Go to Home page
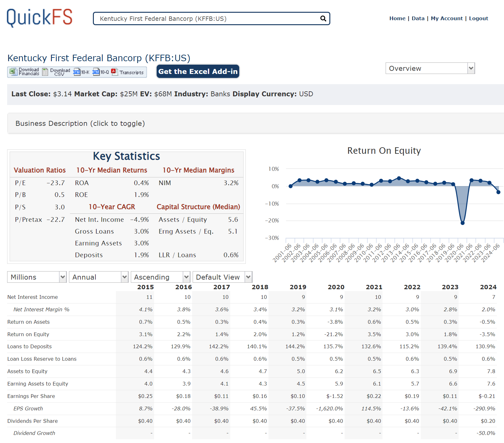 397,18
